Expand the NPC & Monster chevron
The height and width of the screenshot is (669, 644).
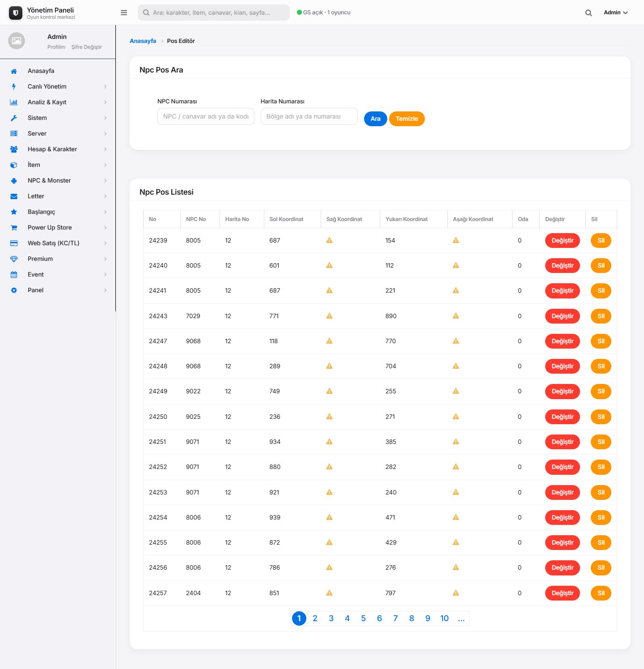106,181
